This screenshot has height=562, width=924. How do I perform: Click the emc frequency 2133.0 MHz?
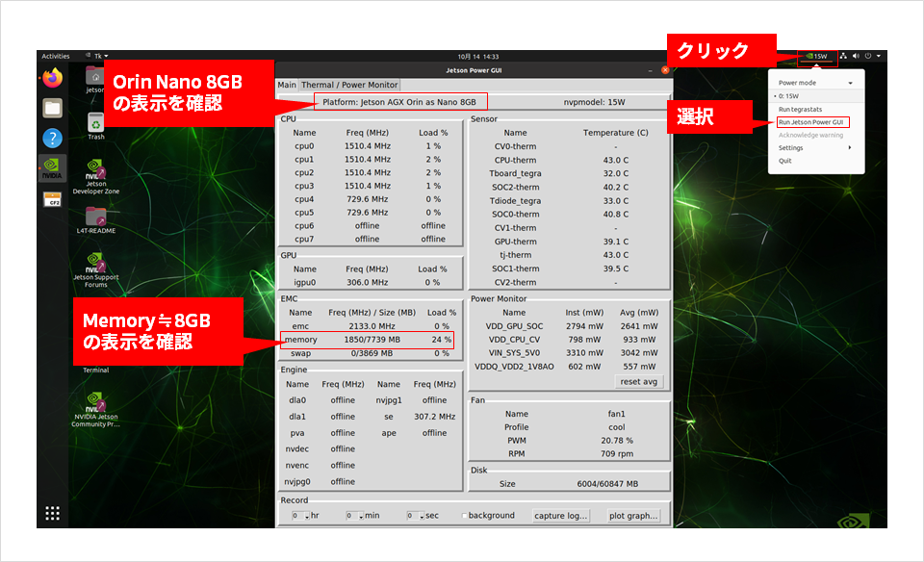[x=372, y=326]
